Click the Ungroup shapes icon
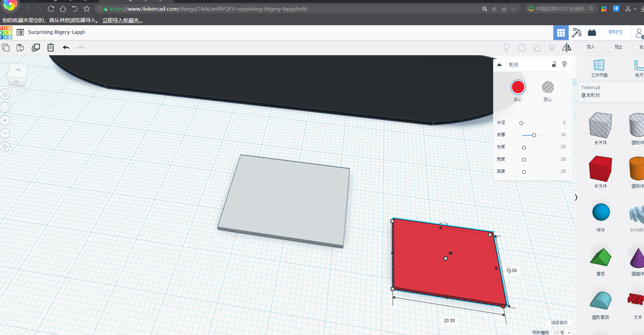Viewport: 644px width, 335px height. (537, 48)
